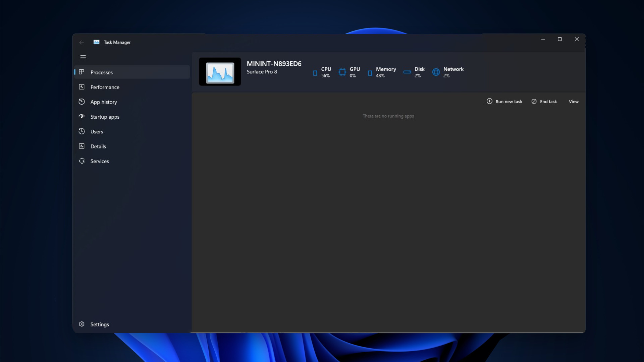Open the View dropdown menu
Image resolution: width=644 pixels, height=362 pixels.
574,102
